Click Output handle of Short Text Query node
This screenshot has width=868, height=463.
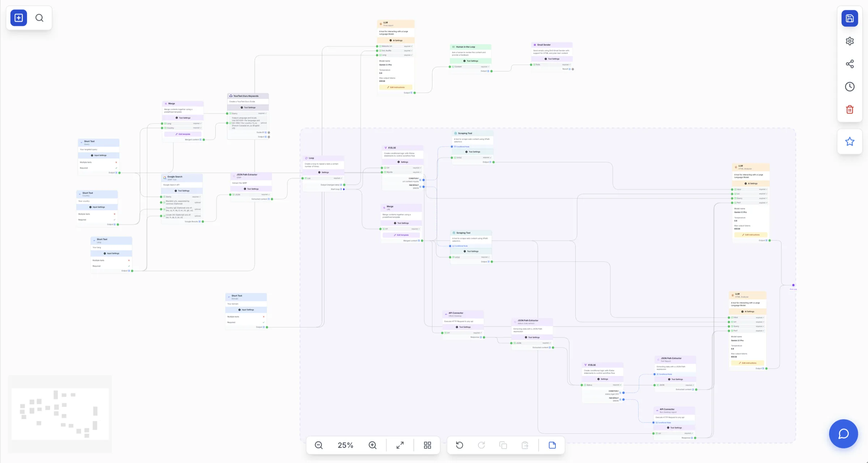pyautogui.click(x=119, y=173)
